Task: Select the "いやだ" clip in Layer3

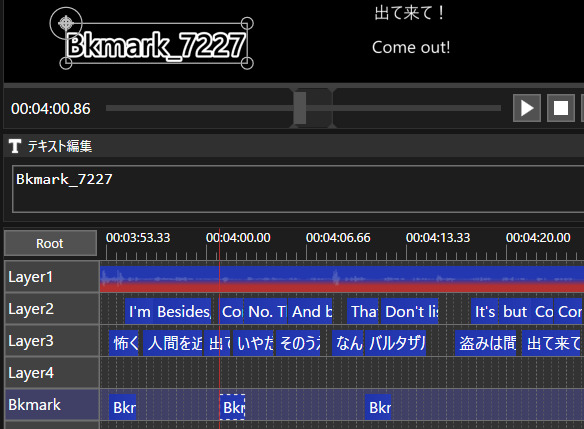Action: (254, 343)
